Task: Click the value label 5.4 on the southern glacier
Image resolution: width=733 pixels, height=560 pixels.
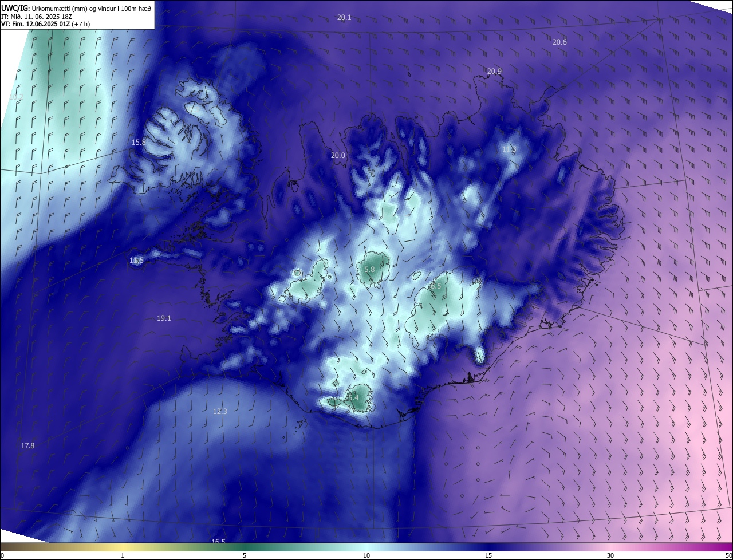Action: (353, 397)
